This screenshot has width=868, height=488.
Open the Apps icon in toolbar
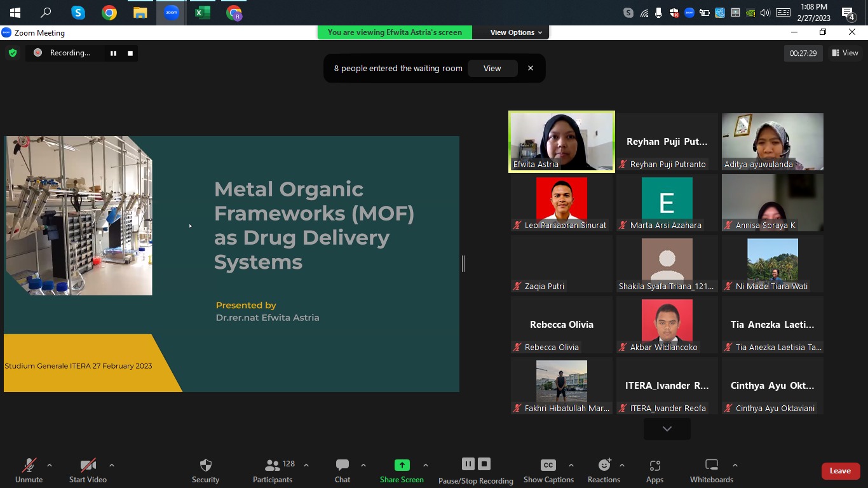(654, 466)
